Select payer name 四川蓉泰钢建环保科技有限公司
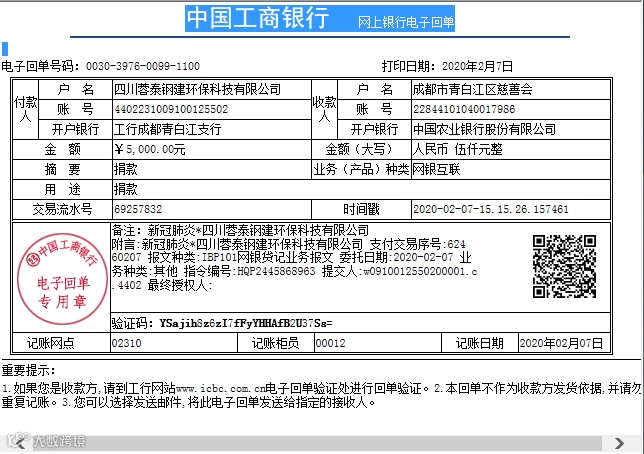This screenshot has height=454, width=644. click(x=197, y=89)
